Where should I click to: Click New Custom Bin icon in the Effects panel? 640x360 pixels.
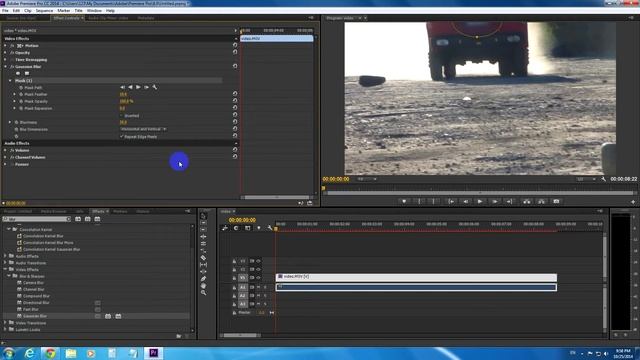tap(179, 336)
